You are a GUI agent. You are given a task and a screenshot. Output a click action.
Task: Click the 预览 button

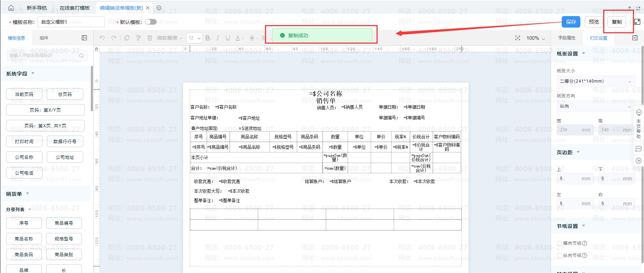[594, 22]
